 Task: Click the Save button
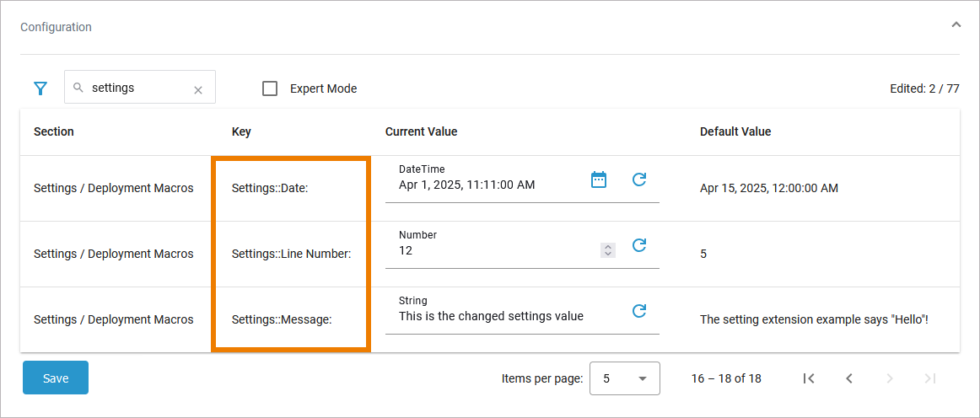point(56,378)
